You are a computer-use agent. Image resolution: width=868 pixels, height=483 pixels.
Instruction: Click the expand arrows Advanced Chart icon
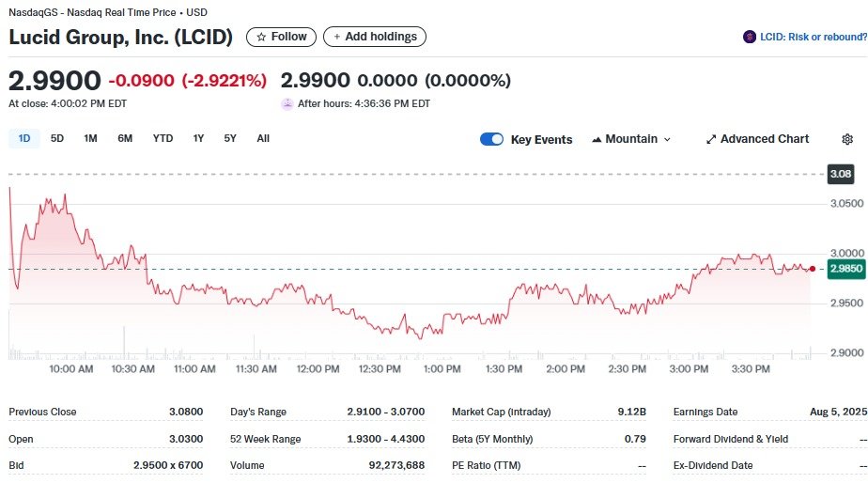[711, 139]
